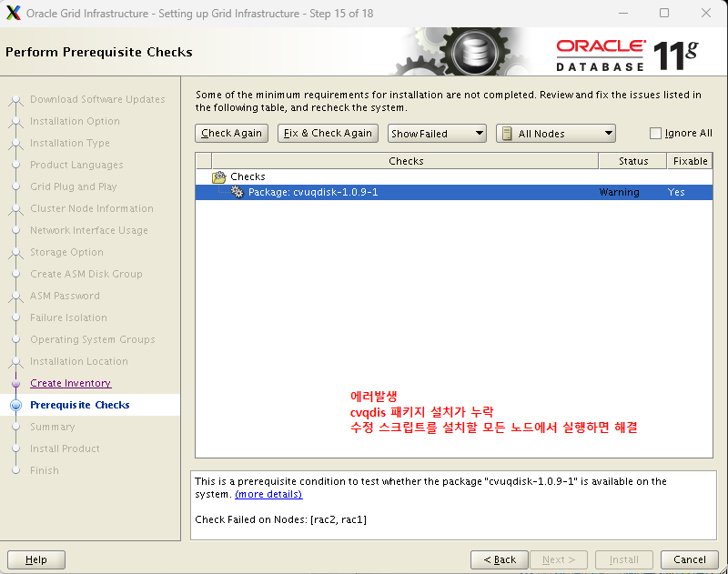Image resolution: width=728 pixels, height=574 pixels.
Task: Click the Checks column header
Action: pyautogui.click(x=405, y=161)
